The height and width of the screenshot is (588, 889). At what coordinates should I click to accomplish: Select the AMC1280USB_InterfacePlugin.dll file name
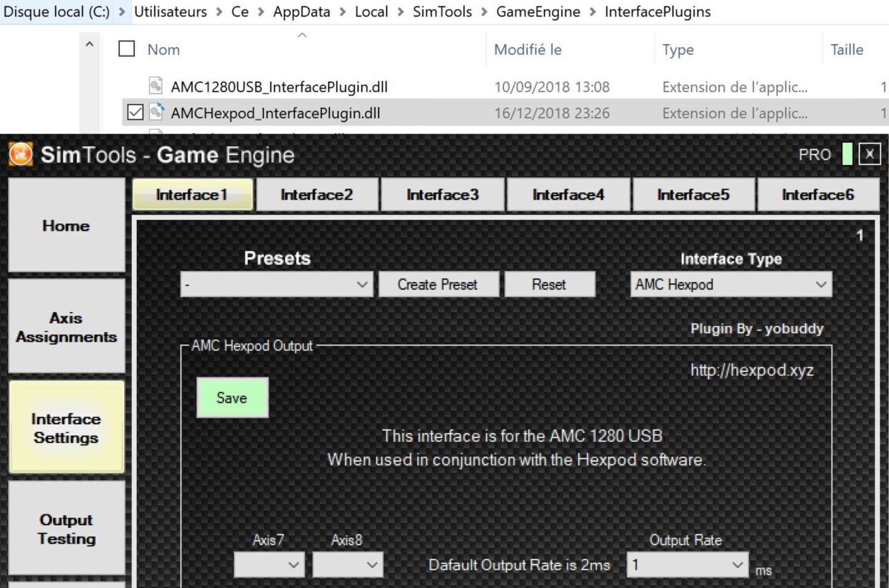pos(279,87)
